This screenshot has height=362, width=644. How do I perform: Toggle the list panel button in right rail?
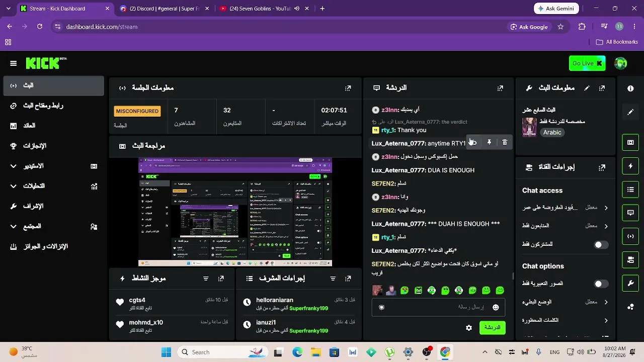pos(630,190)
